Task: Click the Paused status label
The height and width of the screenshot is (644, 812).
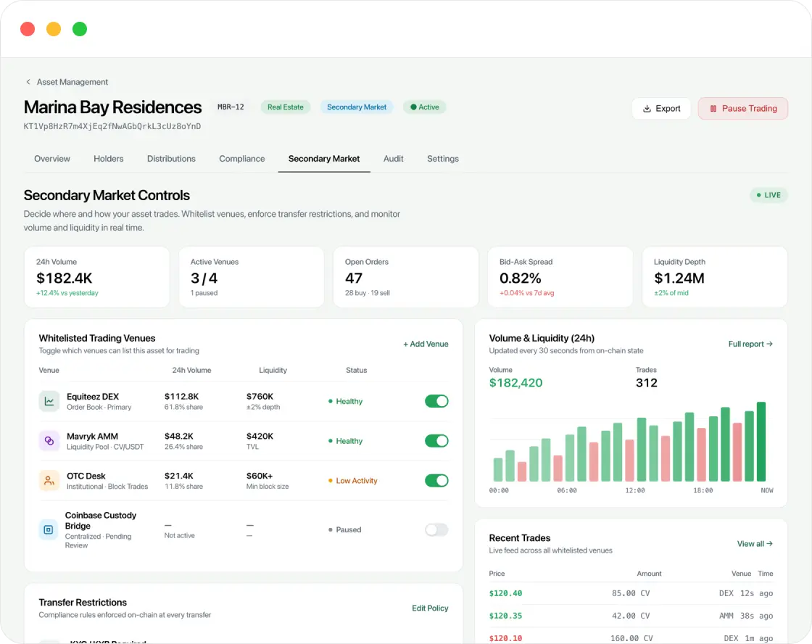Action: pyautogui.click(x=349, y=529)
